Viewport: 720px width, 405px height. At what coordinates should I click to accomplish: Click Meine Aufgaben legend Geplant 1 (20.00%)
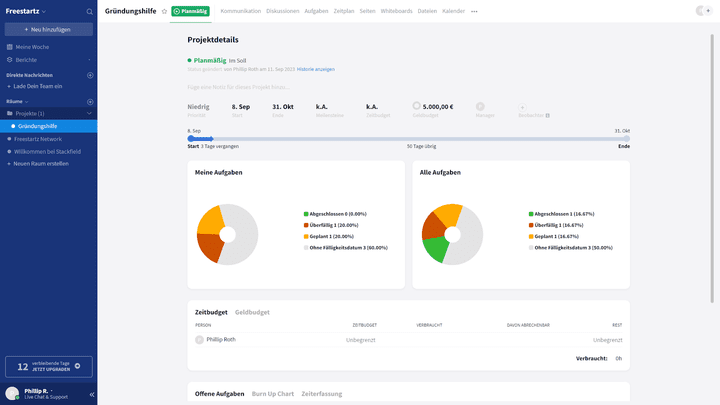coord(329,236)
